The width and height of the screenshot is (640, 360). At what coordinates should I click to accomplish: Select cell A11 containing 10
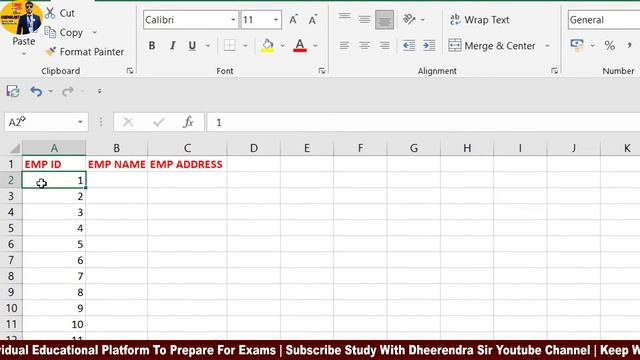[x=54, y=324]
